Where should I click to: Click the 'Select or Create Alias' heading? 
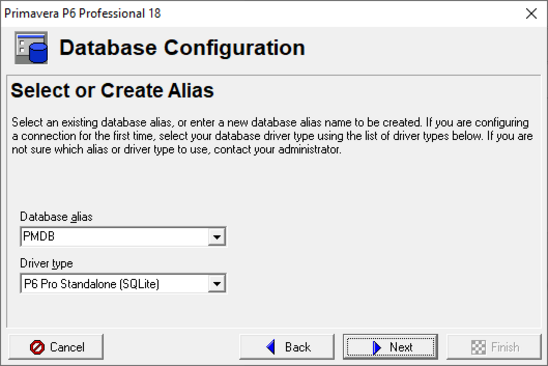coord(112,91)
